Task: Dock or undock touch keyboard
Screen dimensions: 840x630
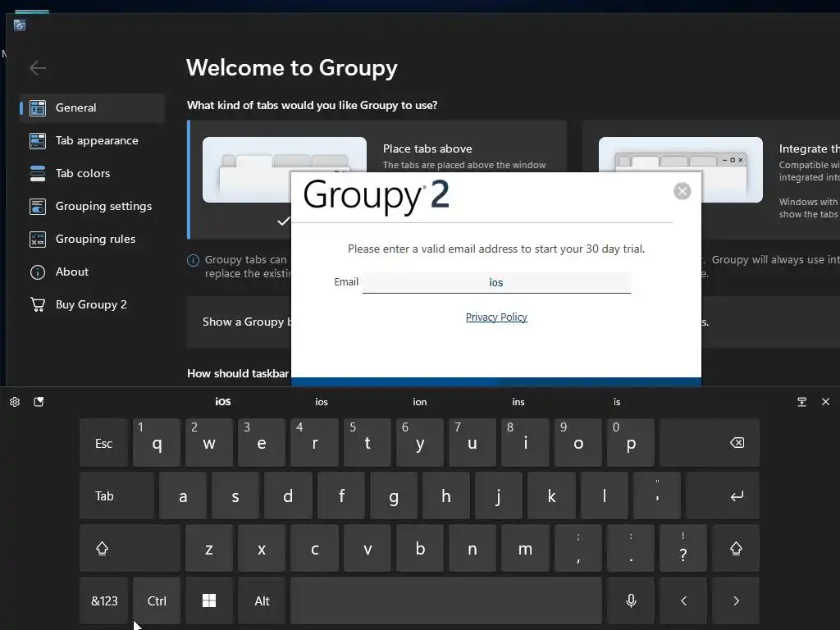Action: coord(802,402)
